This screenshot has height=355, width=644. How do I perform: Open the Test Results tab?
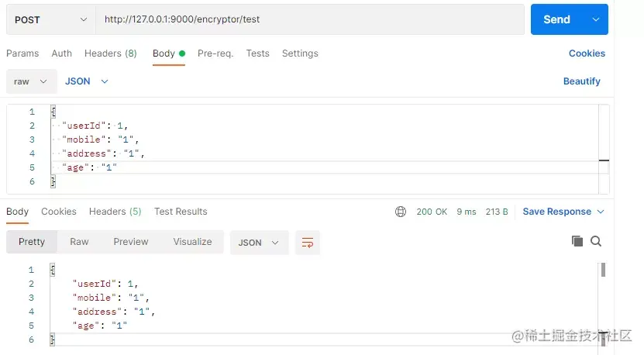[x=181, y=212]
